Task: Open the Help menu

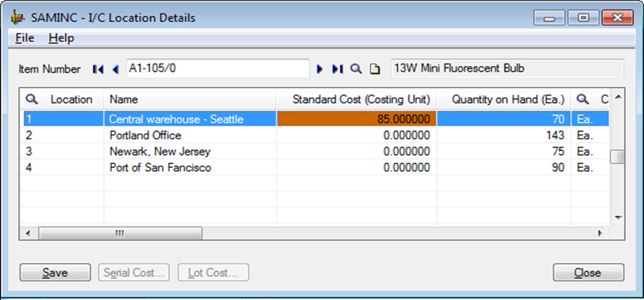Action: coord(61,38)
